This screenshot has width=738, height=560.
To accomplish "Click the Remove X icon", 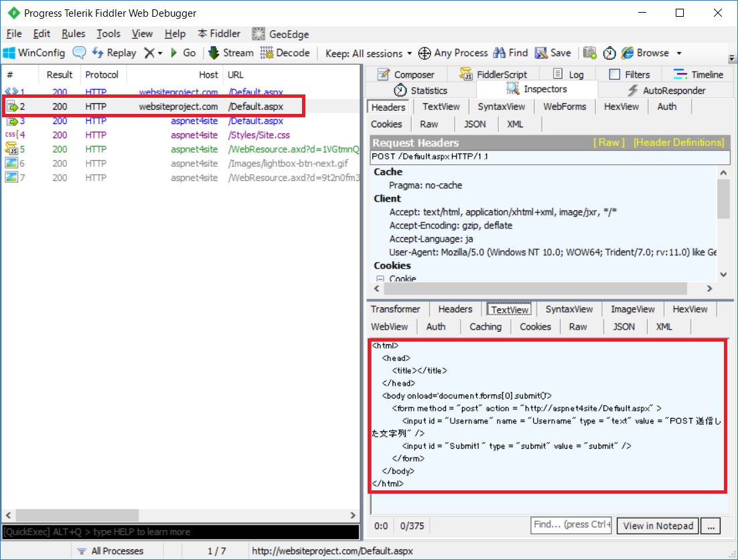I will 149,53.
